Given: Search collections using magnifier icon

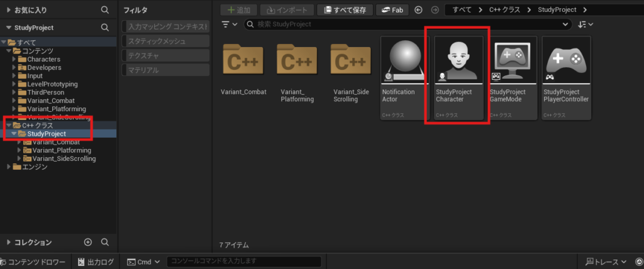Looking at the screenshot, I should pos(105,242).
